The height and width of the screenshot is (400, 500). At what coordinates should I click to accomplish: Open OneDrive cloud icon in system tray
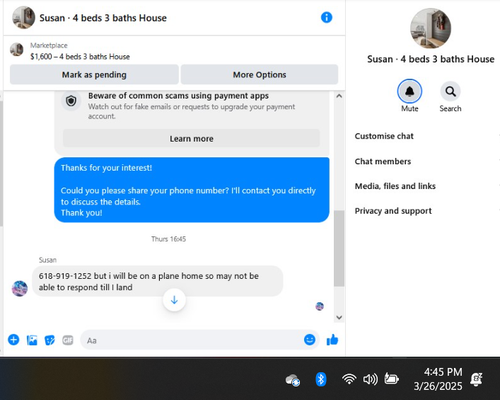coord(293,380)
